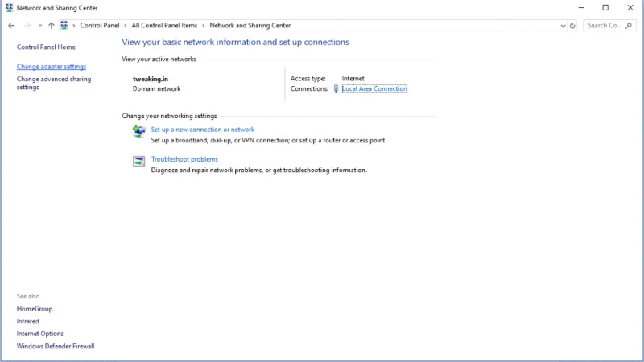Image resolution: width=644 pixels, height=362 pixels.
Task: Click the Back navigation arrow
Action: coord(11,26)
